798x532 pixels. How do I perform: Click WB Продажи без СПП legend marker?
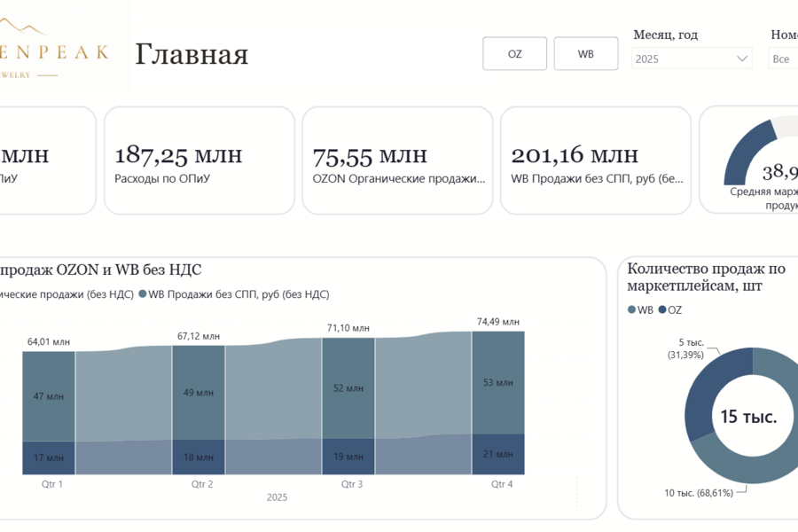coord(143,293)
